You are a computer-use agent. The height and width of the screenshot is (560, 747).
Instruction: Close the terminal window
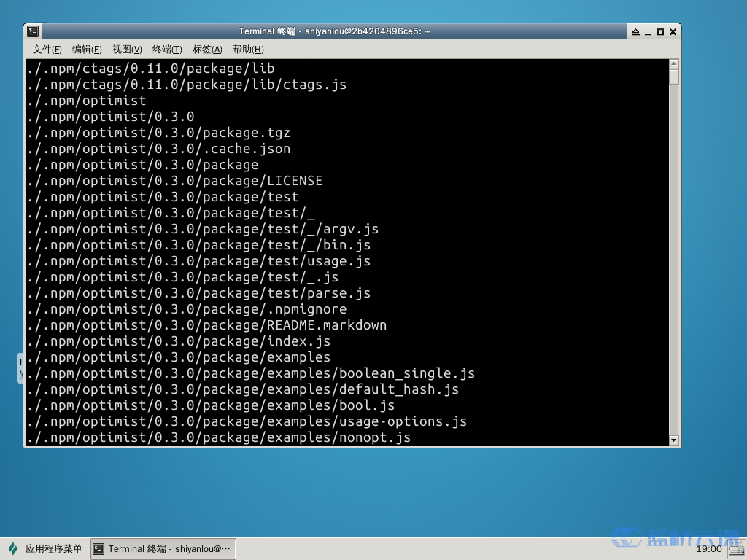point(673,32)
